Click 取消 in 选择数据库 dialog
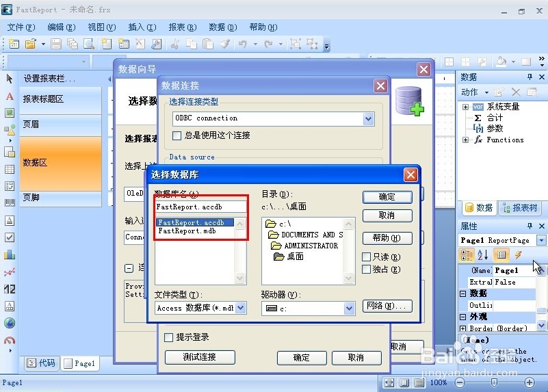548x392 pixels. 387,215
